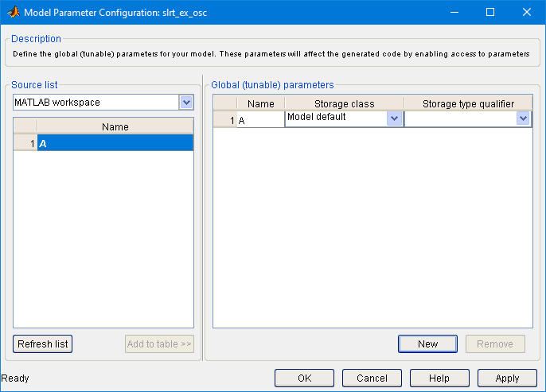Open Help for parameter configuration
The width and height of the screenshot is (546, 392).
click(x=439, y=378)
